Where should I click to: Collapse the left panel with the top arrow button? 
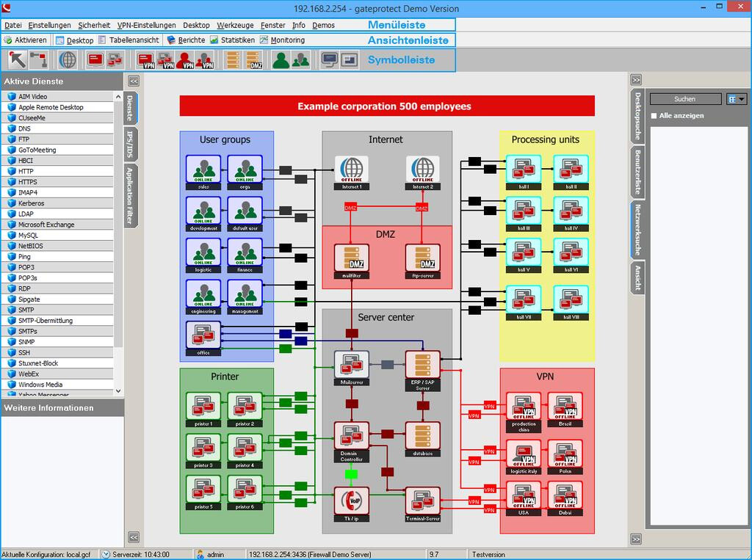[134, 81]
